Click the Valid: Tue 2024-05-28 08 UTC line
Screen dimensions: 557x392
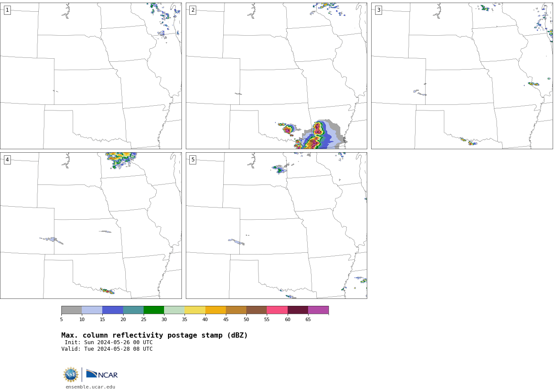(x=107, y=349)
